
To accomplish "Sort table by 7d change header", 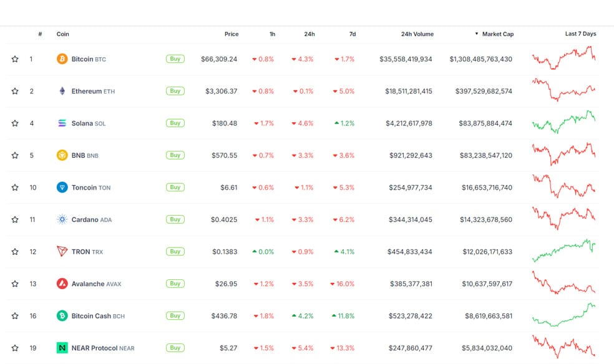I will tap(353, 34).
